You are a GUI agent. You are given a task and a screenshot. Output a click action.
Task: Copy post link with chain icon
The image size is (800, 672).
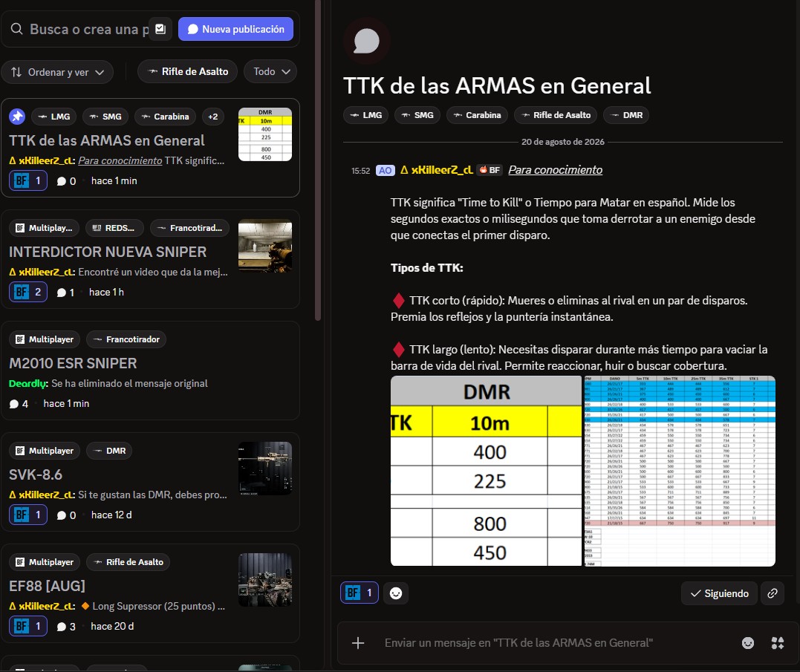click(773, 593)
